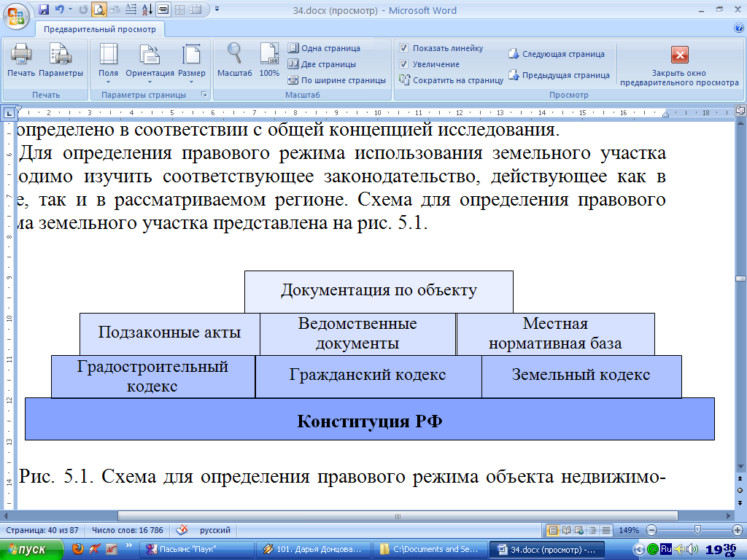Viewport: 747px width, 560px height.
Task: Click the next page browse arrow
Action: click(x=740, y=502)
